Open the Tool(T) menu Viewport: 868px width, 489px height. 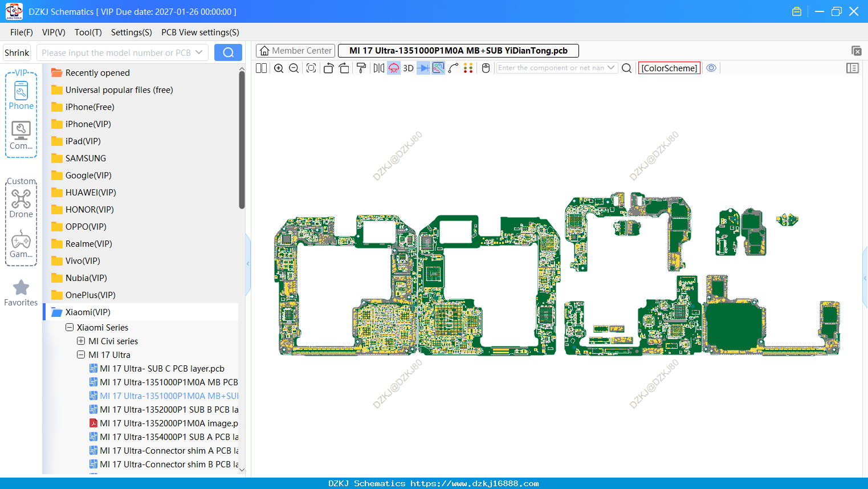88,32
